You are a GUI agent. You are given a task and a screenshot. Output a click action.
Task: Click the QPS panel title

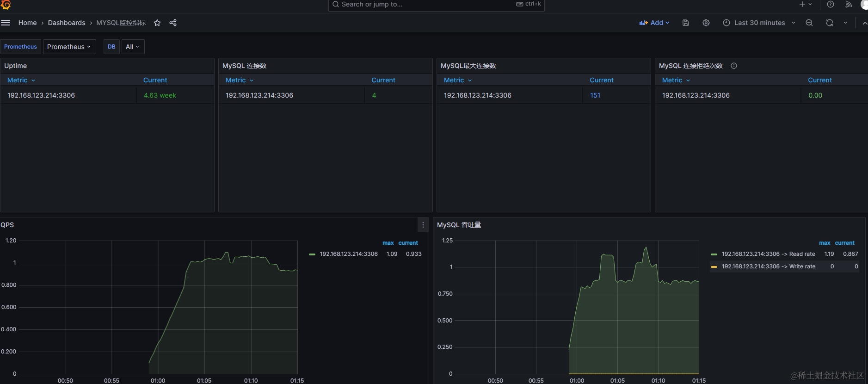coord(7,225)
